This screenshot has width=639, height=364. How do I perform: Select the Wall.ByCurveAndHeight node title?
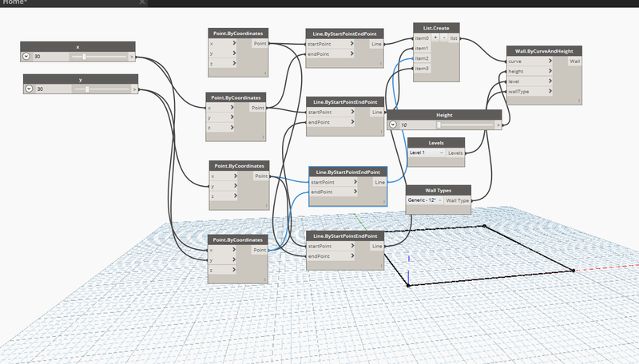click(x=544, y=51)
